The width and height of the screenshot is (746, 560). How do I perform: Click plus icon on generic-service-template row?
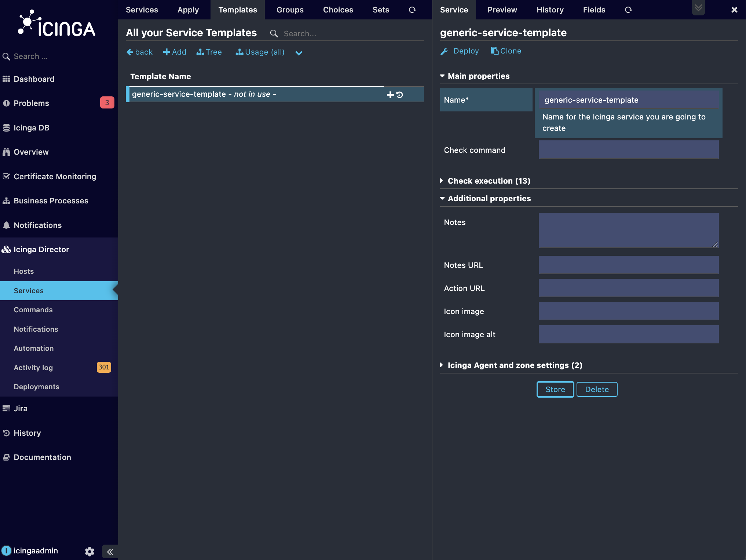pyautogui.click(x=390, y=95)
